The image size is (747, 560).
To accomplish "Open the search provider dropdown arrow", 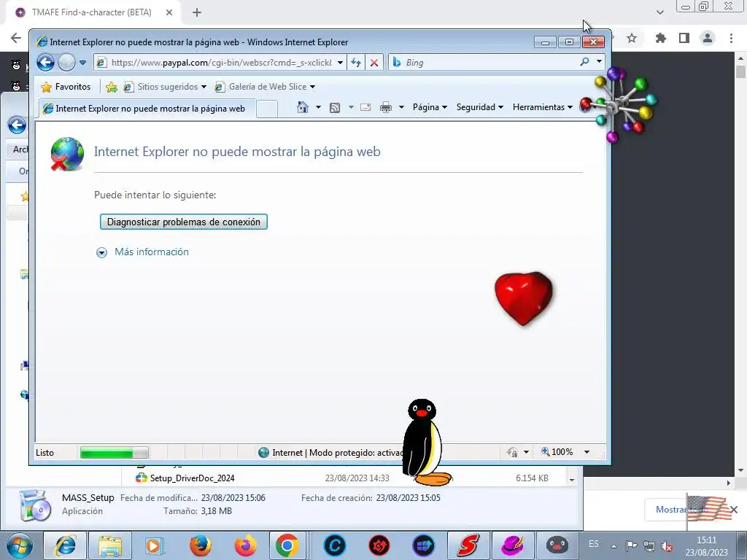I will click(x=599, y=61).
